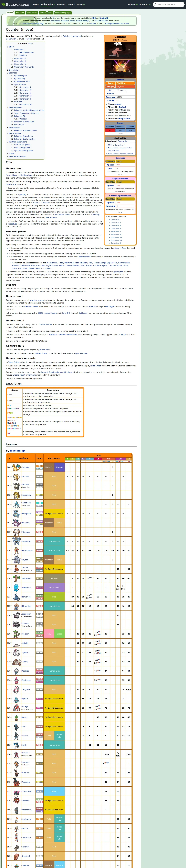This screenshot has height=868, width=186.
Task: Click the Deoxys Defense Forme sprite
Action: [x=17, y=708]
